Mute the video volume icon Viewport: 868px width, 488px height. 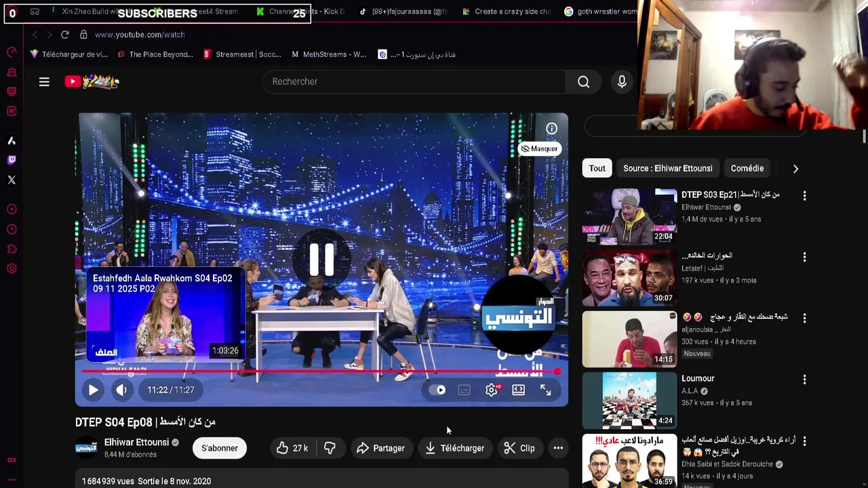click(121, 390)
